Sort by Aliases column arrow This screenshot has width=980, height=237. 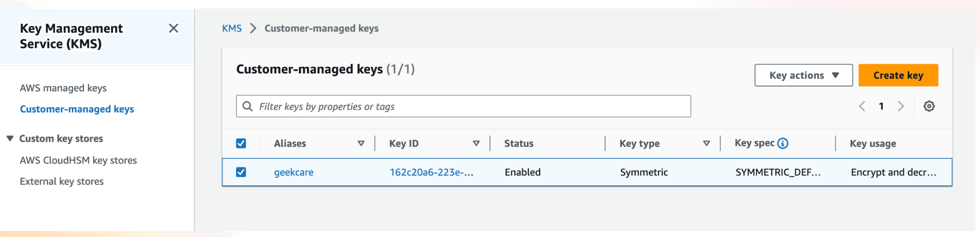pyautogui.click(x=361, y=143)
